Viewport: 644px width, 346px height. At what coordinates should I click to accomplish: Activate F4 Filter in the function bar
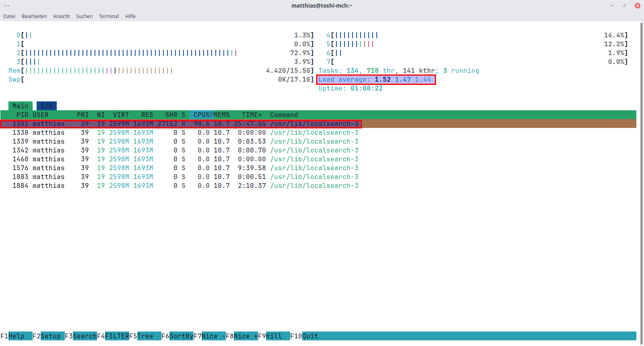tap(113, 336)
